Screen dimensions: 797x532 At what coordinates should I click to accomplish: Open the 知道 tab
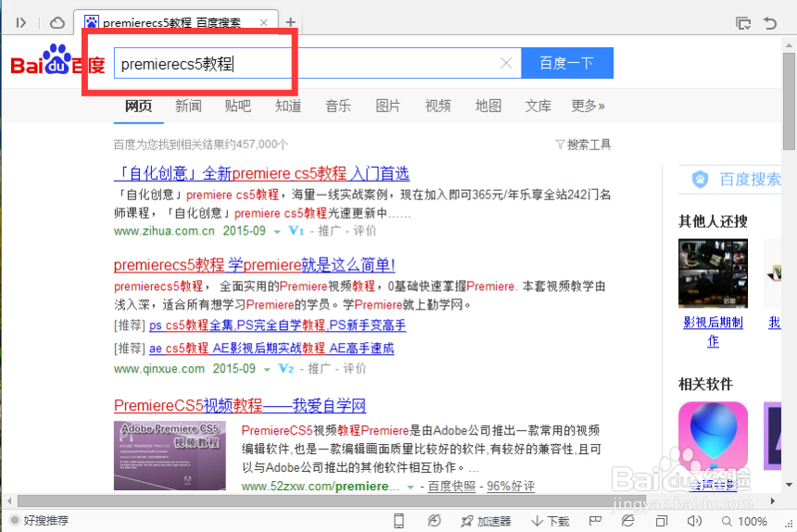coord(288,106)
